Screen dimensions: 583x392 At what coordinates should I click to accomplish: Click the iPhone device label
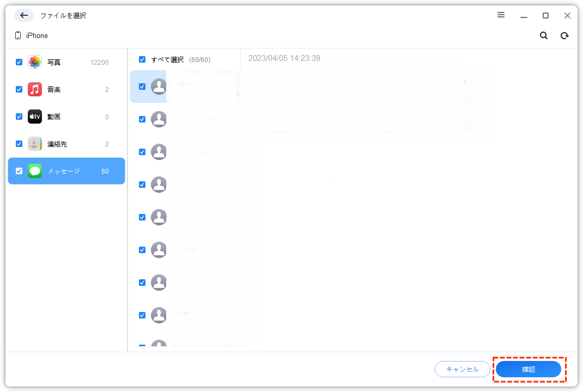pyautogui.click(x=37, y=35)
